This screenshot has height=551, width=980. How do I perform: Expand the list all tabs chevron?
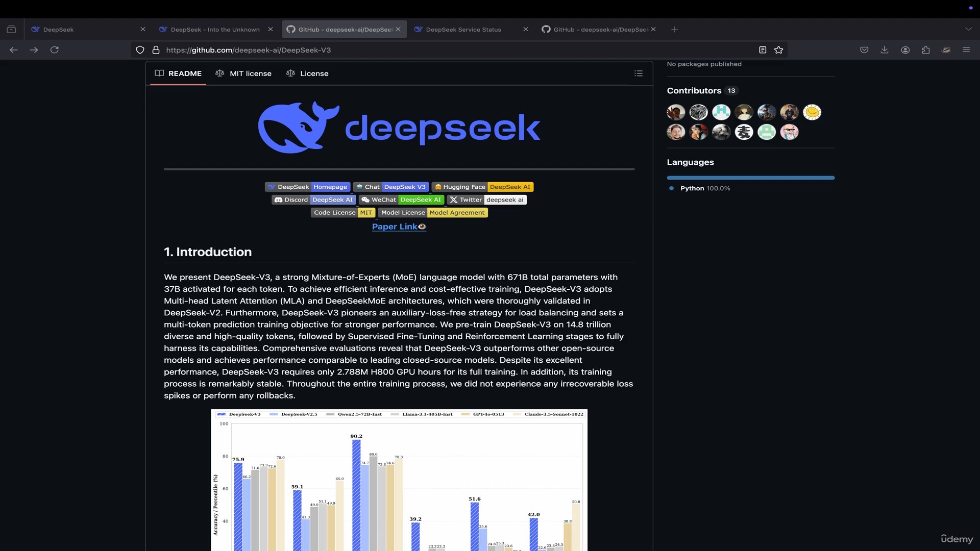coord(968,30)
